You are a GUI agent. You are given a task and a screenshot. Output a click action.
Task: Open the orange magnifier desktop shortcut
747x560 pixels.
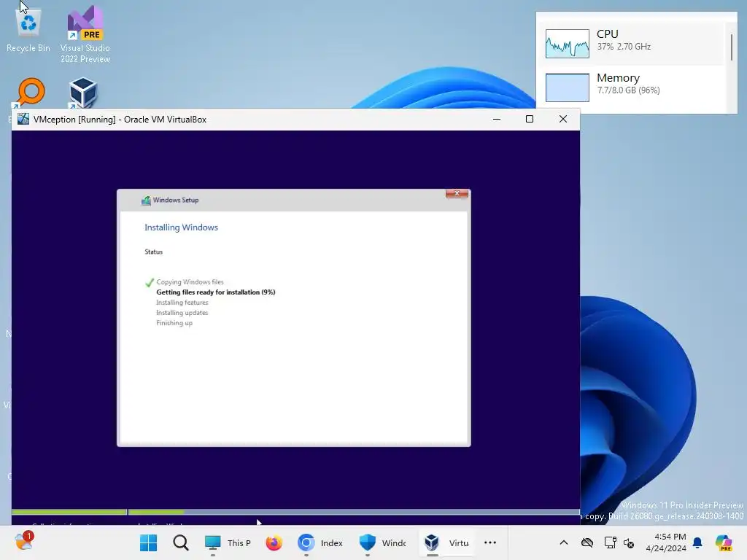(x=31, y=92)
